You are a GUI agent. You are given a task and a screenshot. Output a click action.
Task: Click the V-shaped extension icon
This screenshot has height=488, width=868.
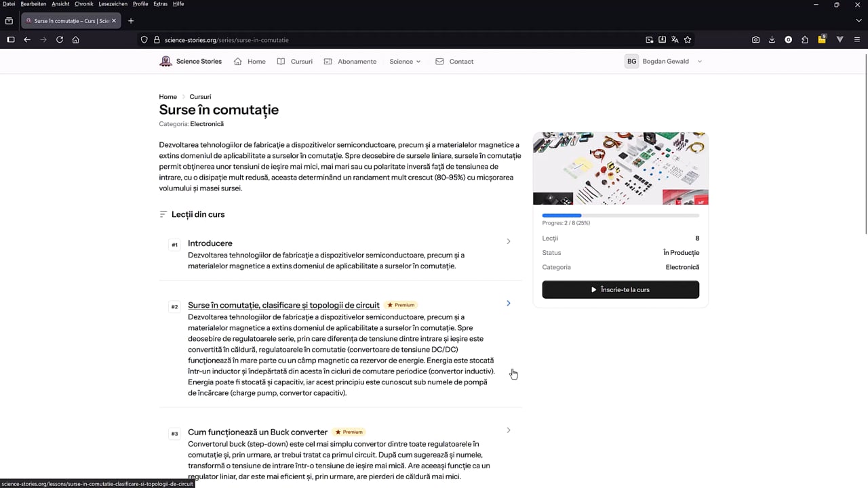tap(840, 40)
